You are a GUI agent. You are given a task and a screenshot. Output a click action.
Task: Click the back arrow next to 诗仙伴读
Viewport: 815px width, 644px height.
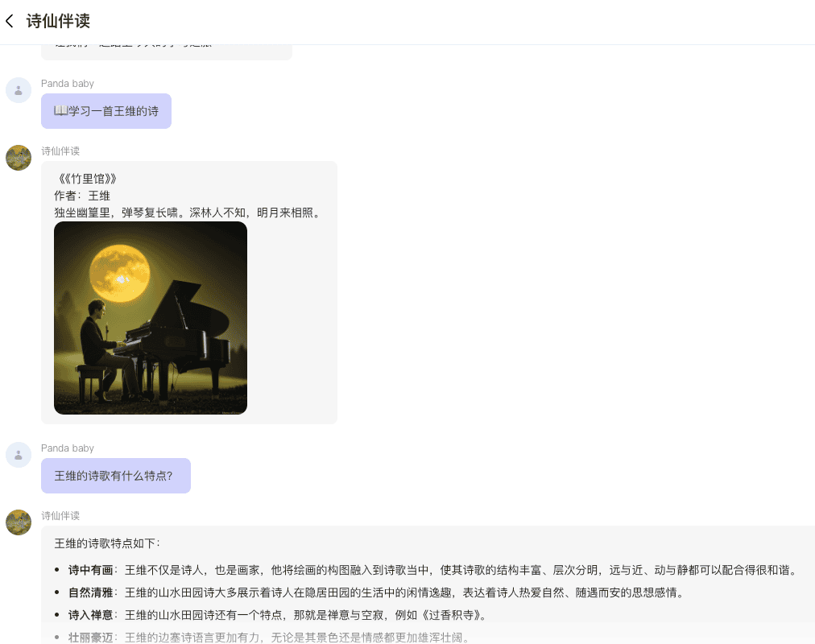pyautogui.click(x=10, y=21)
